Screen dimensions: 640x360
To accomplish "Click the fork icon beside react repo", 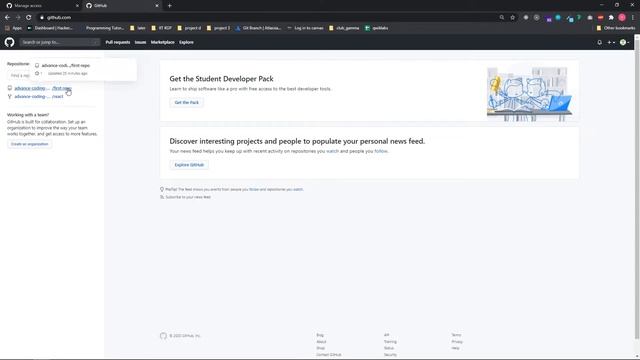I will click(10, 97).
